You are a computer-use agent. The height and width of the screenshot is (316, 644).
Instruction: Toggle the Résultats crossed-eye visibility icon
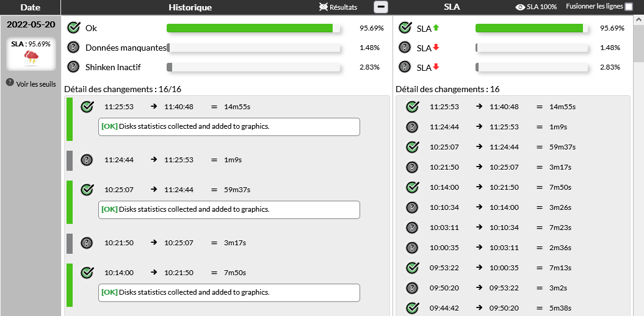point(324,7)
